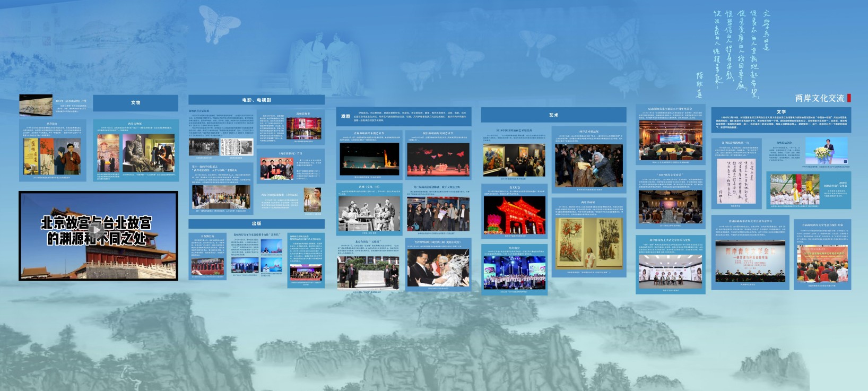Image resolution: width=868 pixels, height=391 pixels.
Task: Open the 艺术 section header
Action: tap(553, 115)
